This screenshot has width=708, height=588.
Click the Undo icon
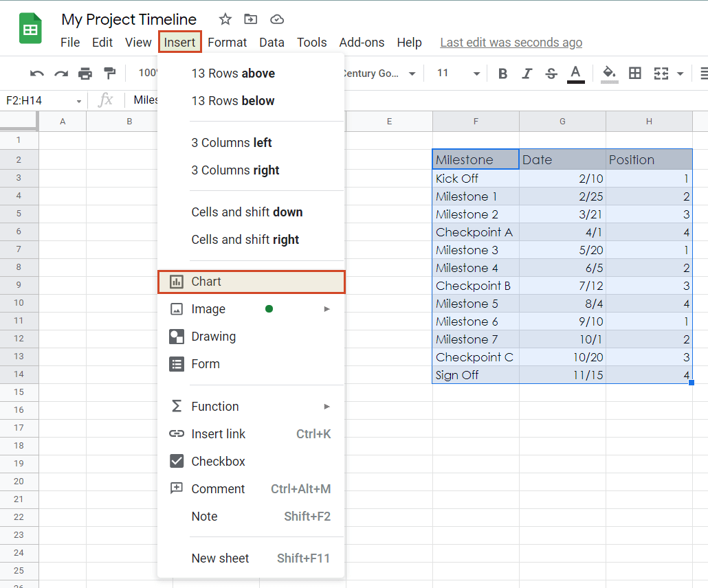(x=36, y=73)
